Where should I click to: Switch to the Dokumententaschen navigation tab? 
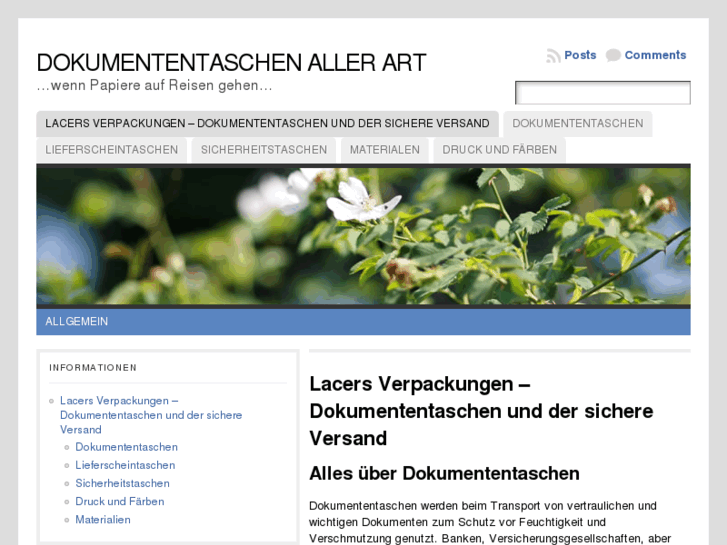click(577, 124)
